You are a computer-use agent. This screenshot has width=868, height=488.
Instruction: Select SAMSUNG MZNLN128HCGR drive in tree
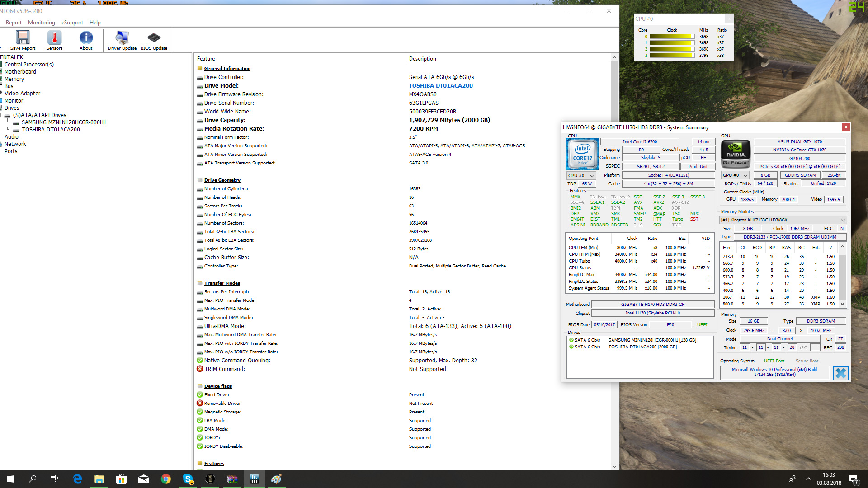point(64,122)
